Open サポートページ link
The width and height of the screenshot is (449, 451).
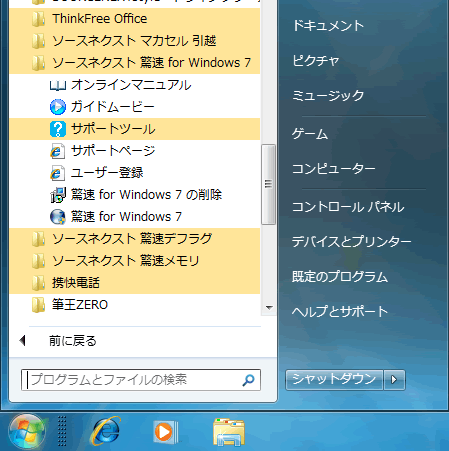[x=134, y=151]
